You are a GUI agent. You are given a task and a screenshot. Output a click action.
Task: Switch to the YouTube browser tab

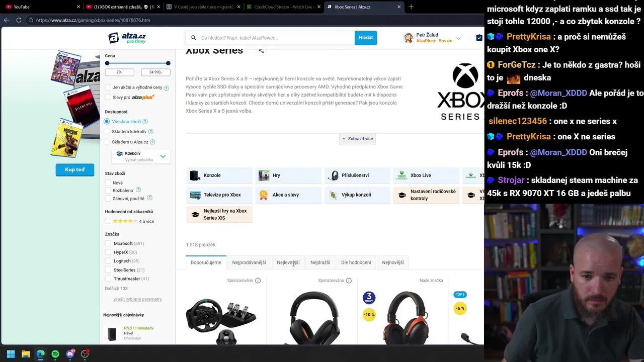click(x=41, y=7)
